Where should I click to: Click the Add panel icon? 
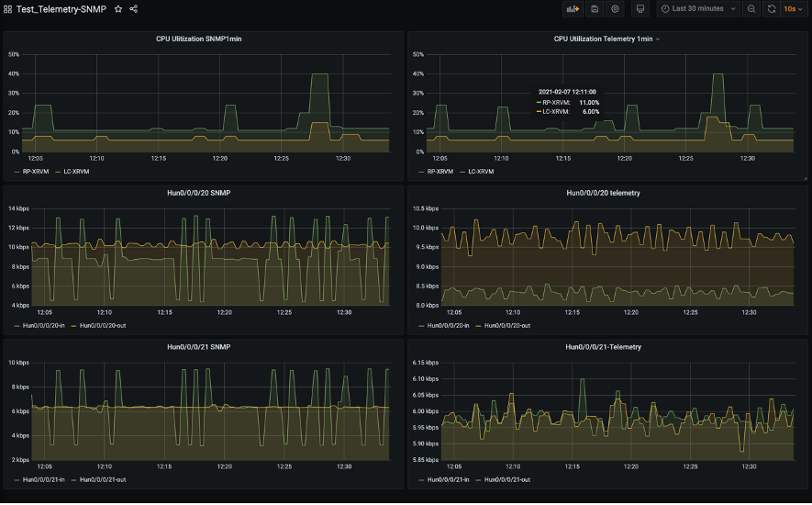573,9
